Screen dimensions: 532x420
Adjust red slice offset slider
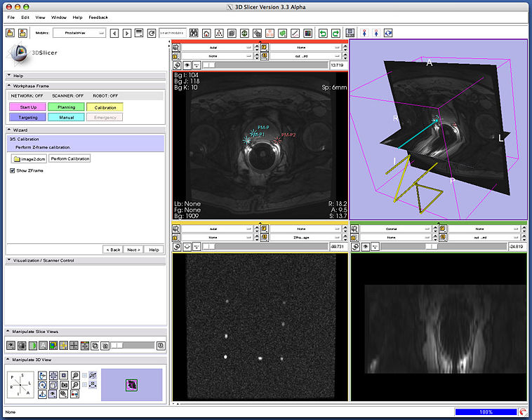266,65
